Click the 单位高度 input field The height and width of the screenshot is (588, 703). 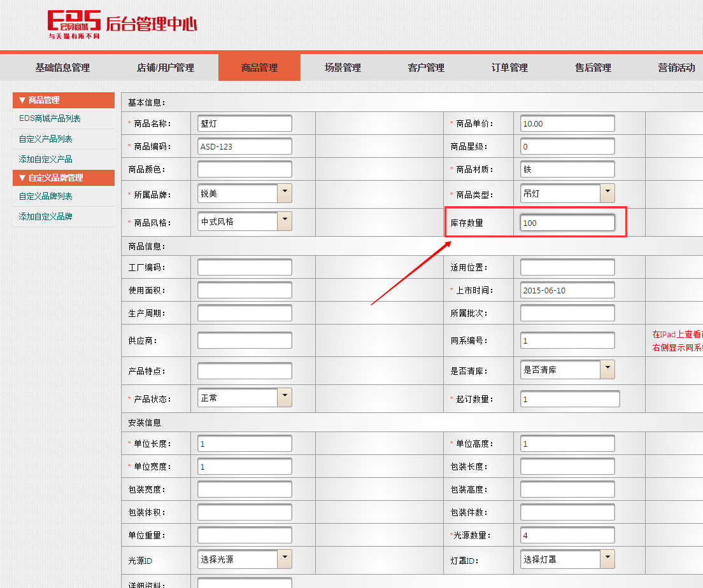pyautogui.click(x=567, y=444)
